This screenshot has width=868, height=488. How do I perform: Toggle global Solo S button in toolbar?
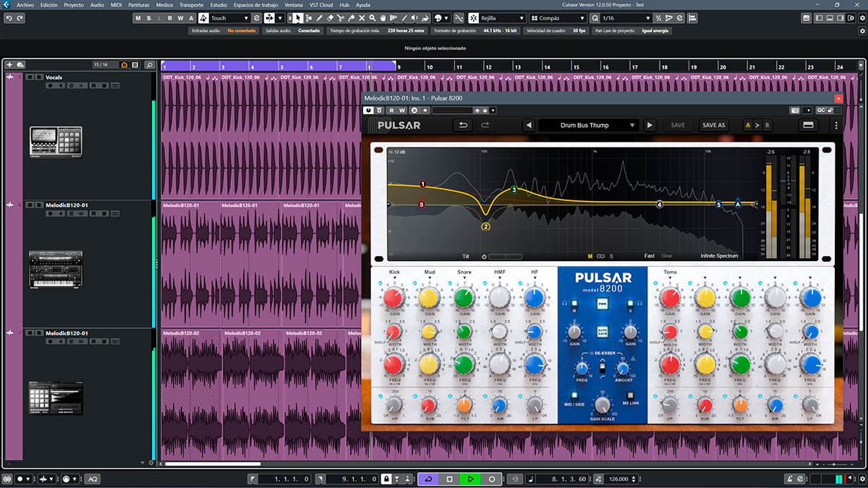pyautogui.click(x=149, y=18)
